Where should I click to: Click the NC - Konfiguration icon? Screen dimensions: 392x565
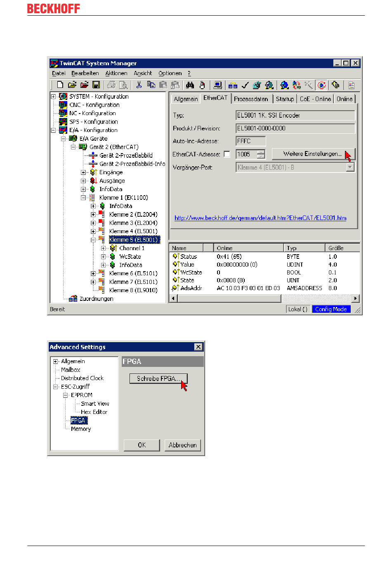pyautogui.click(x=63, y=113)
